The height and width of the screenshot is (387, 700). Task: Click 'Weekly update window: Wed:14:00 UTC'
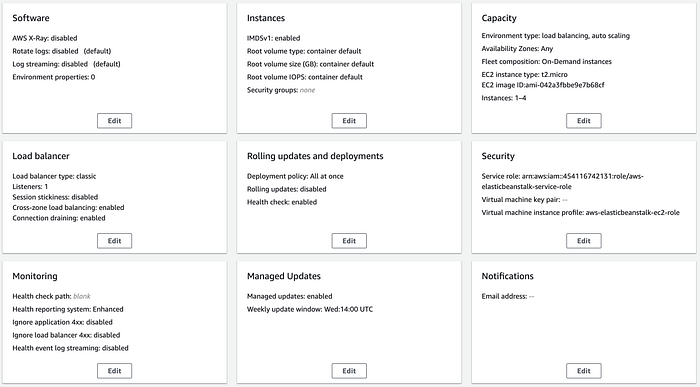coord(310,309)
